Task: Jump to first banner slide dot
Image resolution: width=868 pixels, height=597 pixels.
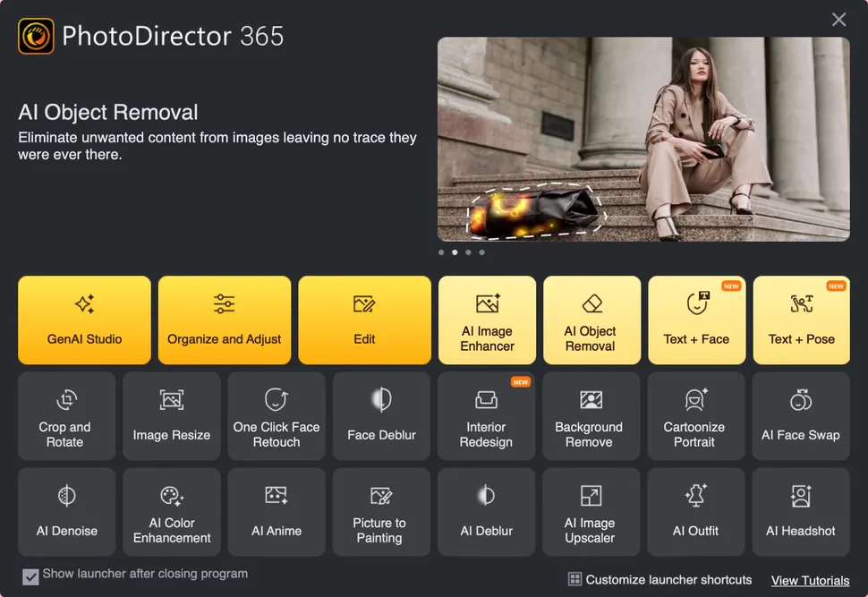Action: pyautogui.click(x=441, y=252)
